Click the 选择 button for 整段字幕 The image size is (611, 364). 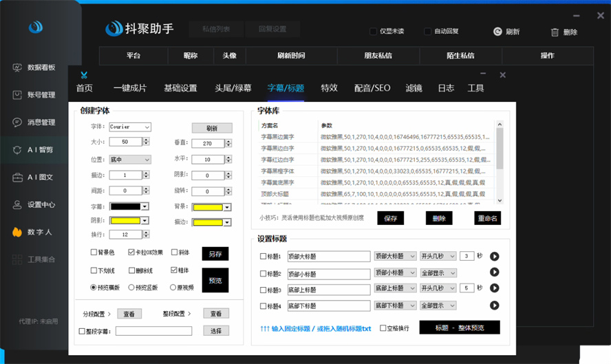(x=216, y=330)
